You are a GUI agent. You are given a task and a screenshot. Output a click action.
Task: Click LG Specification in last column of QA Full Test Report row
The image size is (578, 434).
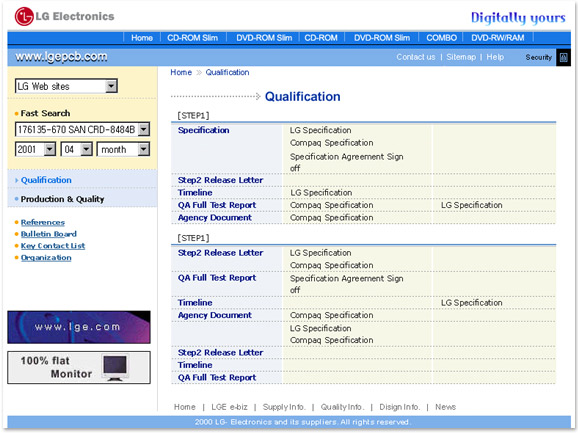(471, 205)
